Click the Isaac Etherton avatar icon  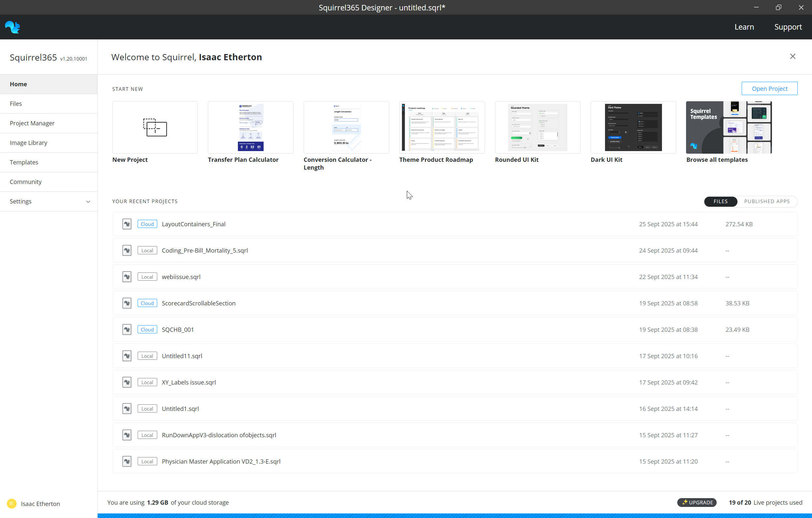point(11,503)
